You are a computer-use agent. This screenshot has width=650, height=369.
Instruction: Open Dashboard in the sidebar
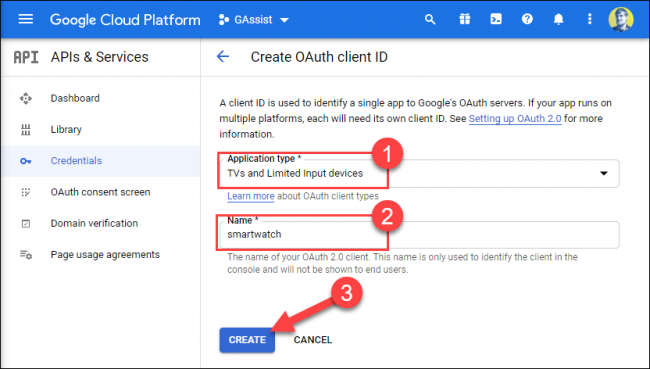[x=101, y=98]
